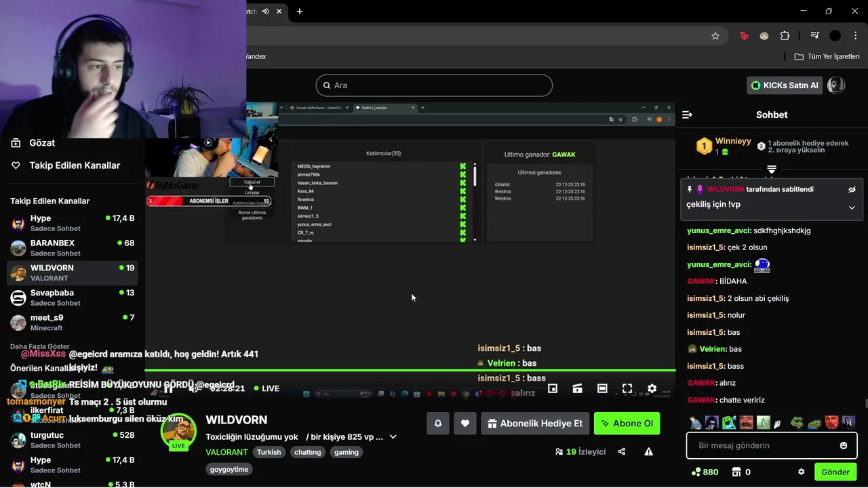Image resolution: width=868 pixels, height=488 pixels.
Task: Open WILDVORN channel avatar
Action: pyautogui.click(x=178, y=432)
